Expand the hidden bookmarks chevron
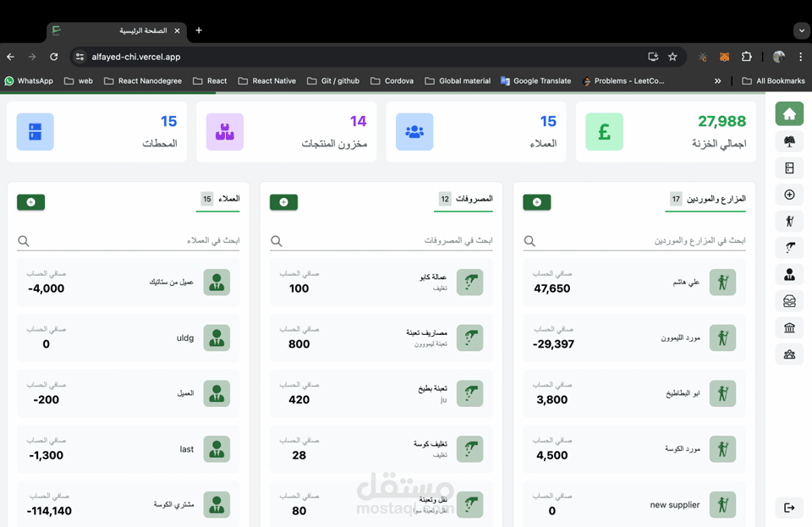The height and width of the screenshot is (527, 812). (718, 80)
